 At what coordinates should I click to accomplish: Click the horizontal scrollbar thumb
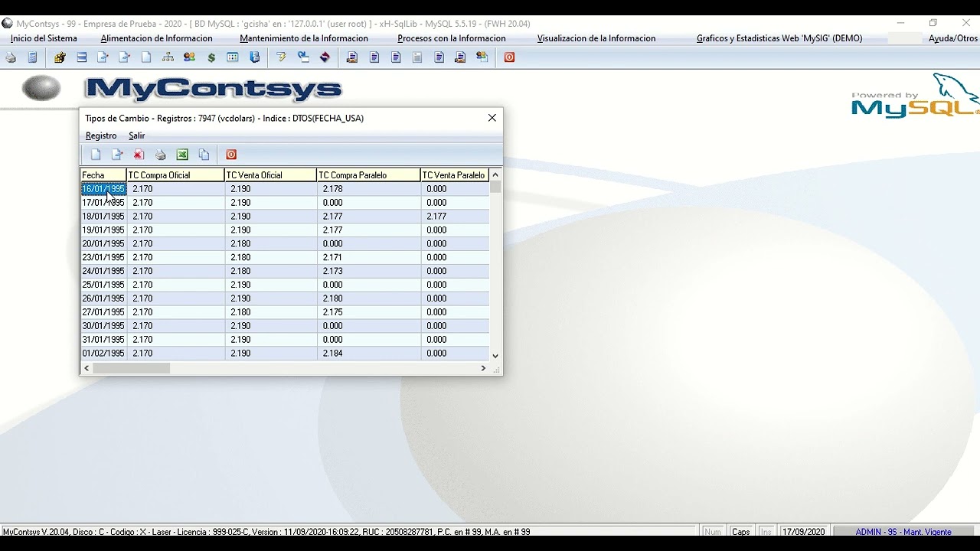pos(132,368)
